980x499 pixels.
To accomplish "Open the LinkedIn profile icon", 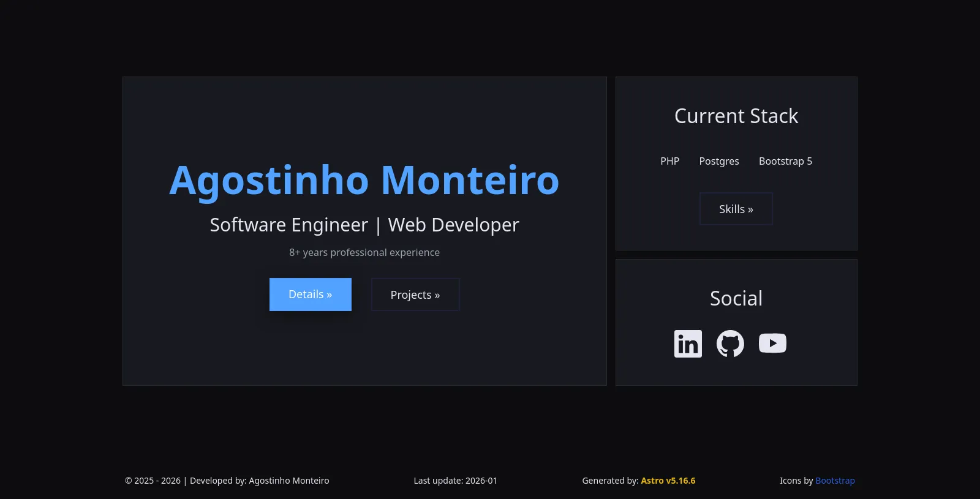I will coord(688,343).
